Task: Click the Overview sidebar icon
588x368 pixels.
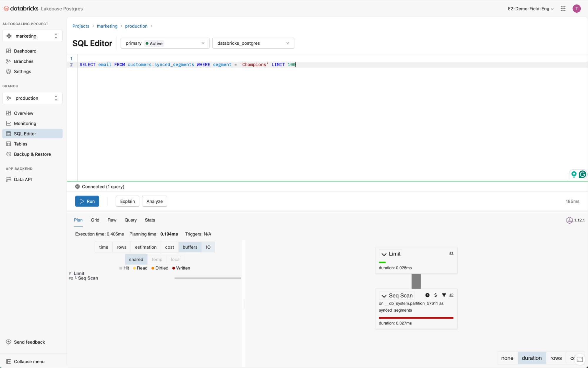Action: click(9, 113)
